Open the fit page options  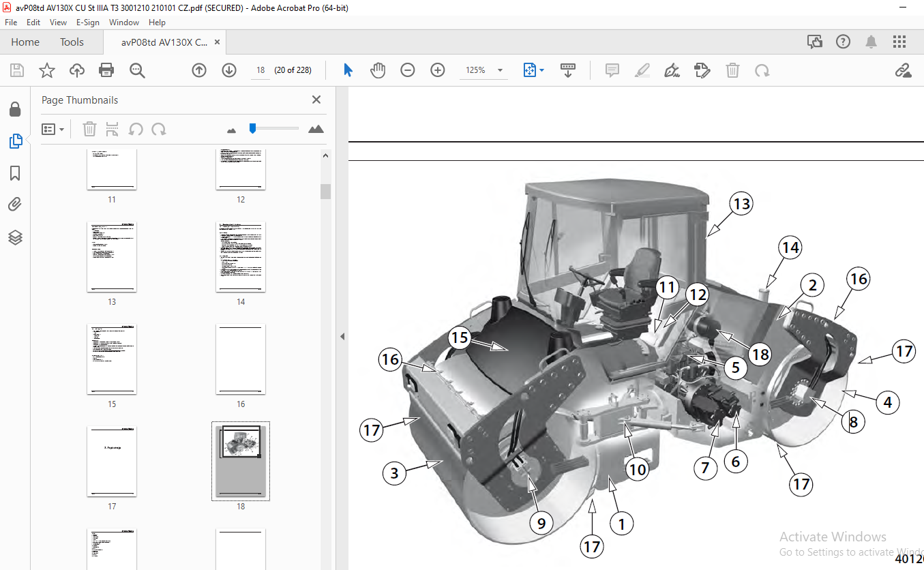point(533,70)
